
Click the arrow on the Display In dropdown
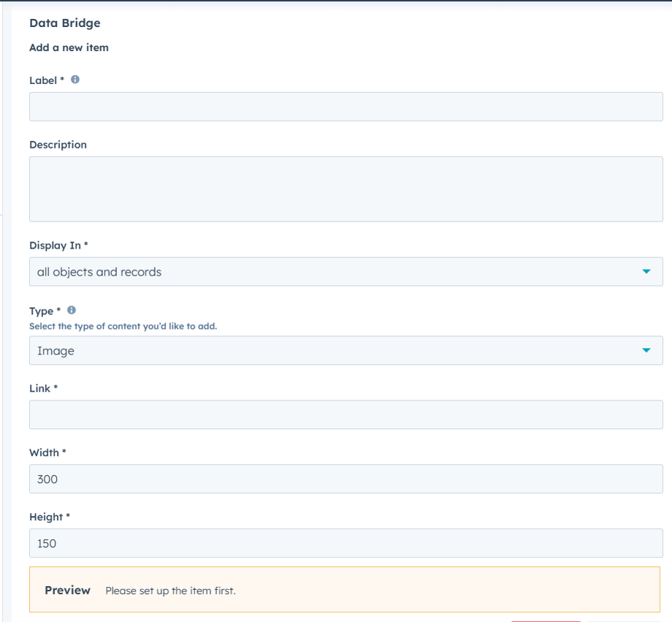tap(646, 272)
